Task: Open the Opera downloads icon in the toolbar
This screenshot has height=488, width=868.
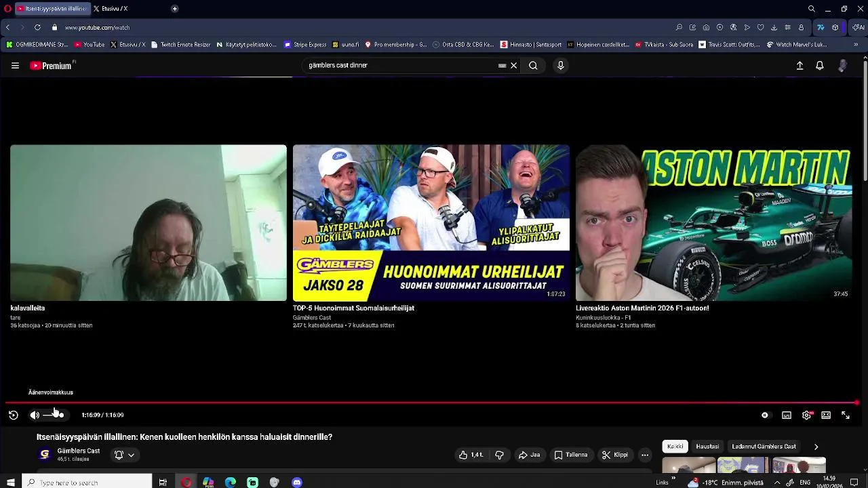Action: click(774, 27)
